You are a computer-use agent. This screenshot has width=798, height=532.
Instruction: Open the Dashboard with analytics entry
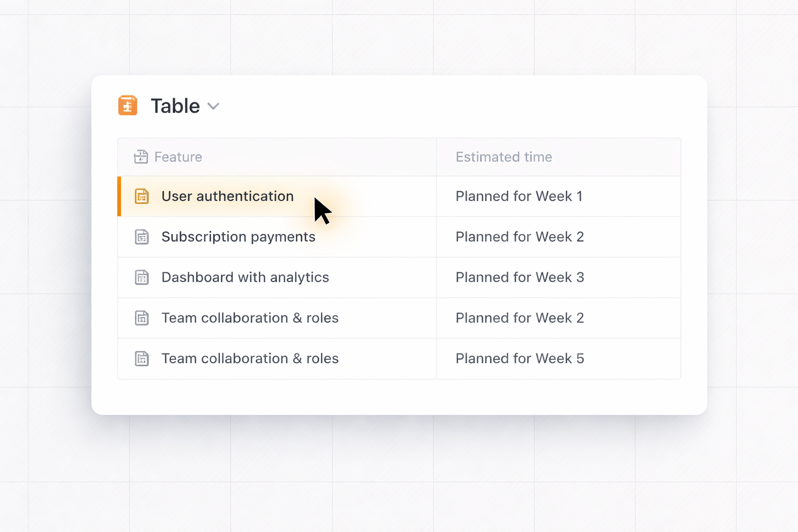(x=245, y=277)
